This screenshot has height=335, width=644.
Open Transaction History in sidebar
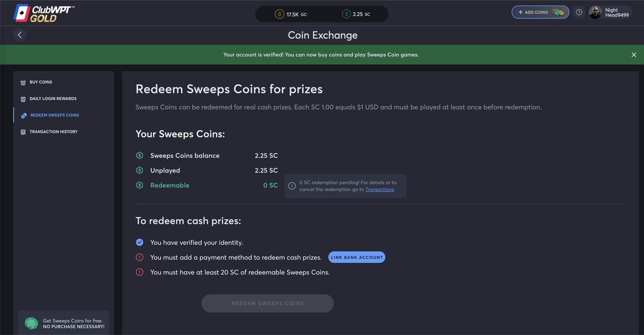click(x=53, y=132)
